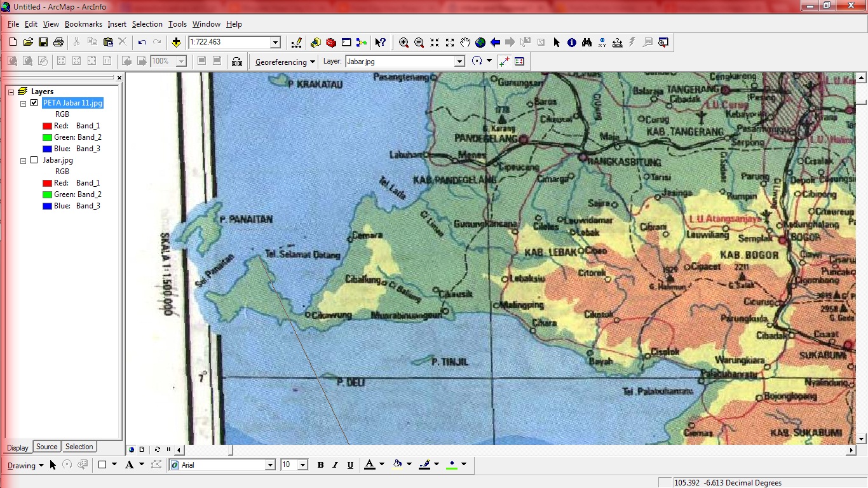Select the Zoom In tool
This screenshot has height=488, width=868.
click(x=403, y=43)
